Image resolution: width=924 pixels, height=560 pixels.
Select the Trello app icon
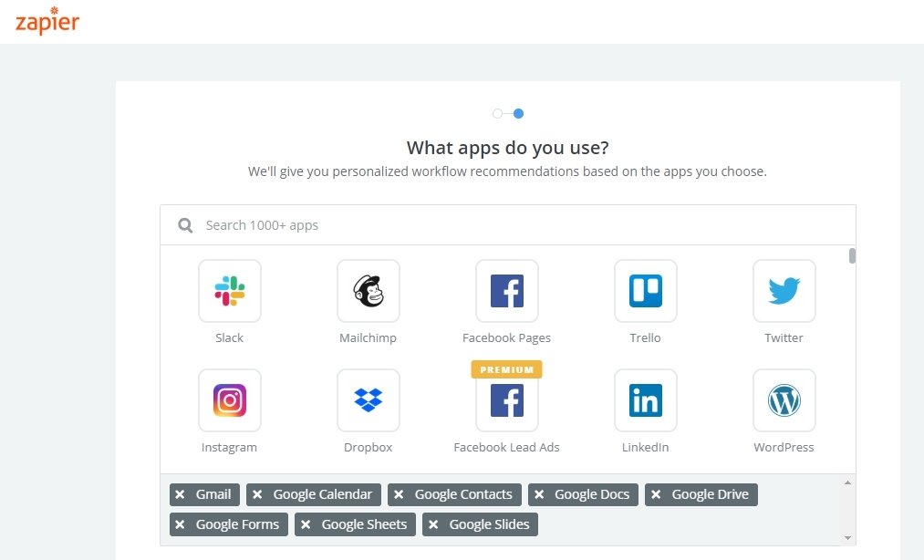click(646, 291)
